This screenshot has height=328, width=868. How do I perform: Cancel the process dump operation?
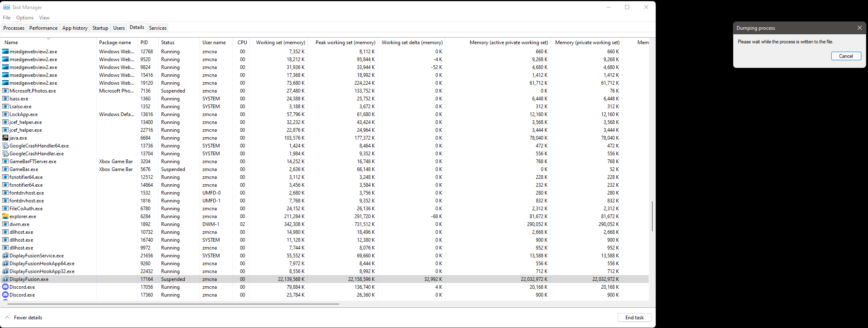click(x=846, y=56)
